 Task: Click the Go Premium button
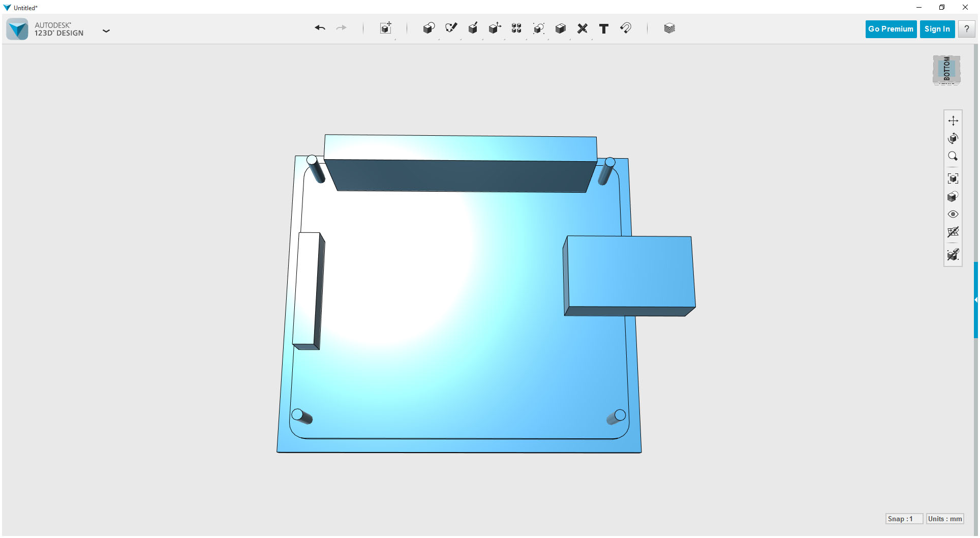[891, 28]
